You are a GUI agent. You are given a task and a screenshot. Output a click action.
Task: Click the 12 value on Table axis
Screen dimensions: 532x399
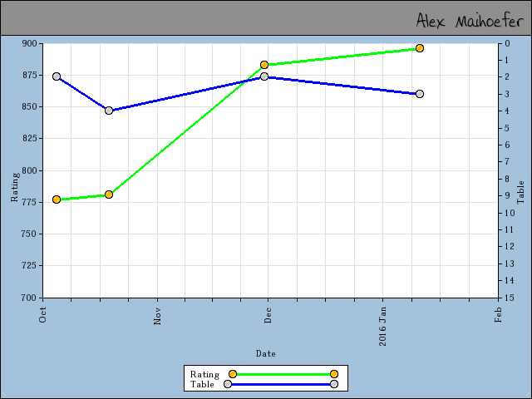pyautogui.click(x=510, y=246)
